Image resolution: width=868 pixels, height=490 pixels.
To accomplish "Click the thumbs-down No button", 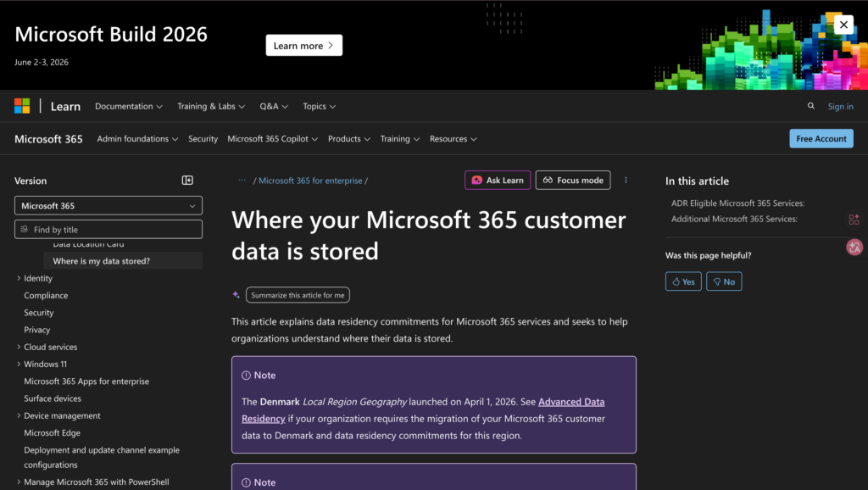I will tap(724, 281).
